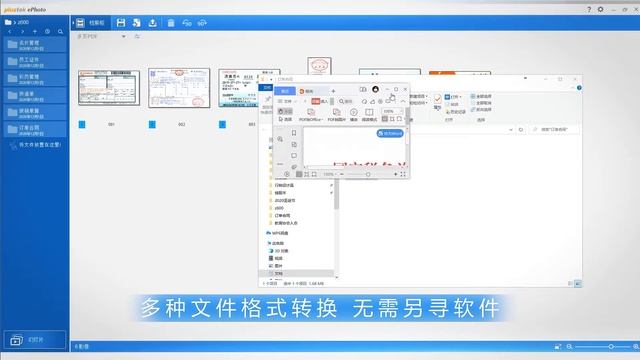Viewport: 640px width, 360px height.
Task: Add a new tab with plus in WPS
Action: (333, 91)
